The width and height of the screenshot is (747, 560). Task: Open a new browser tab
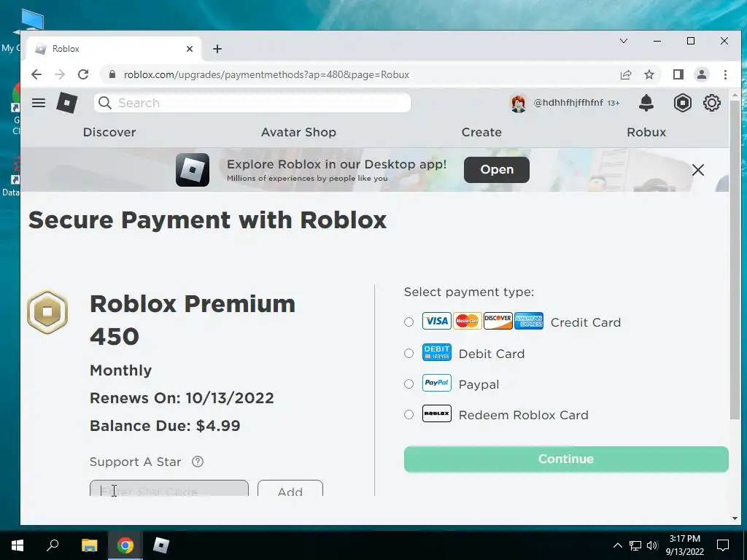pos(217,49)
